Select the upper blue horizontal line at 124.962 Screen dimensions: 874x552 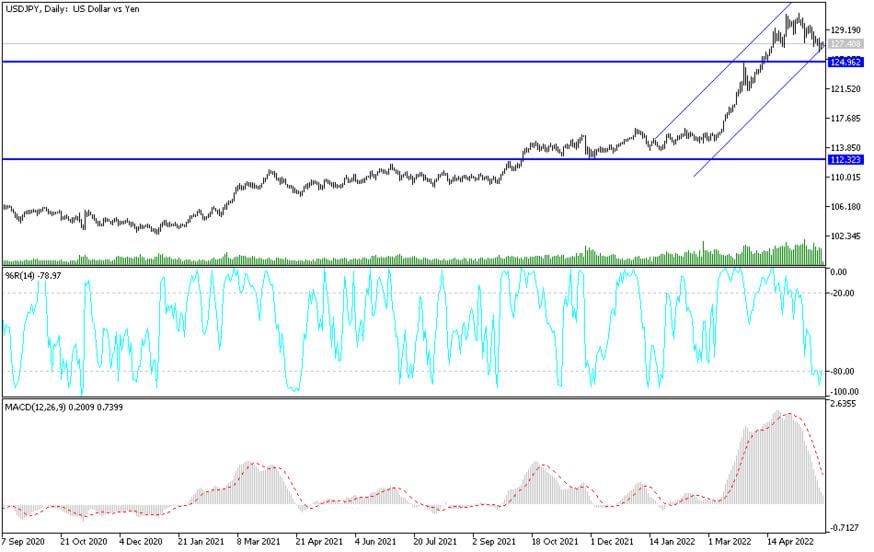pos(414,61)
